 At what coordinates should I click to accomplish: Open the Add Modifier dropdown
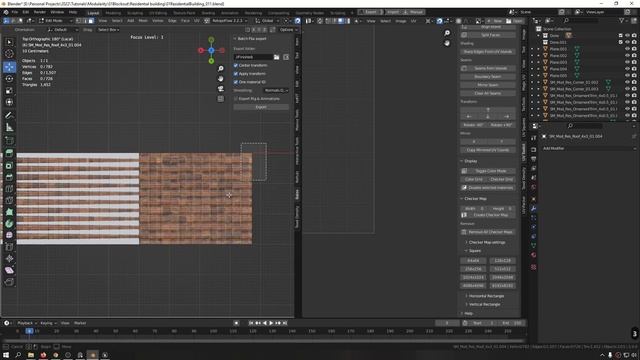point(589,149)
